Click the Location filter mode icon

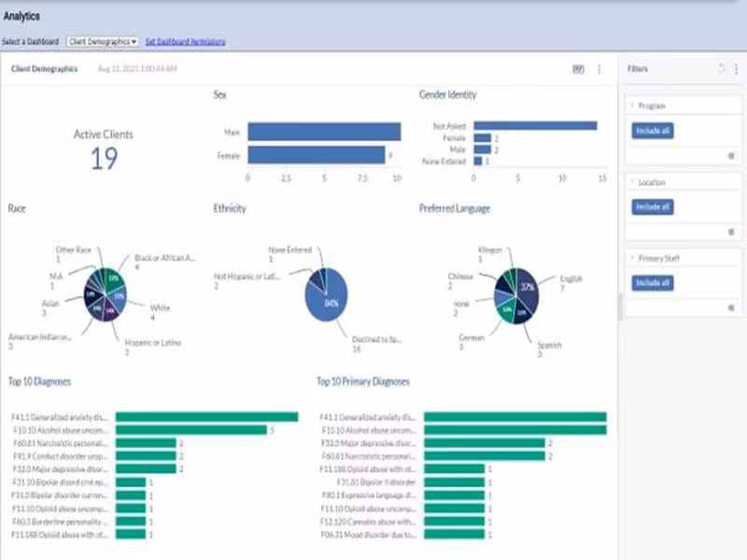731,231
